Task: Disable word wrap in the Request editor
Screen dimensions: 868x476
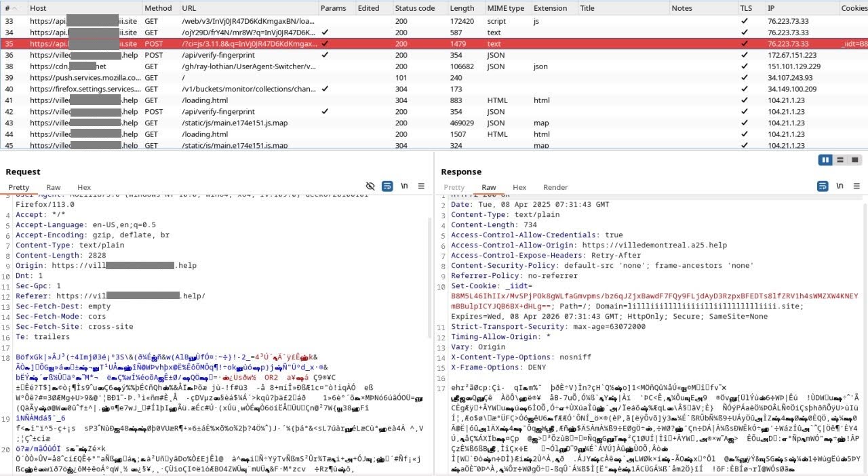Action: (x=387, y=186)
